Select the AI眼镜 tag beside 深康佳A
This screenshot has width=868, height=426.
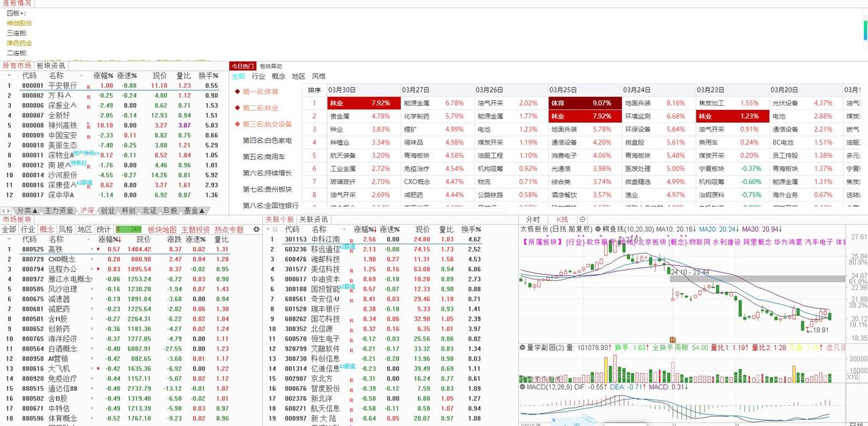[x=84, y=183]
